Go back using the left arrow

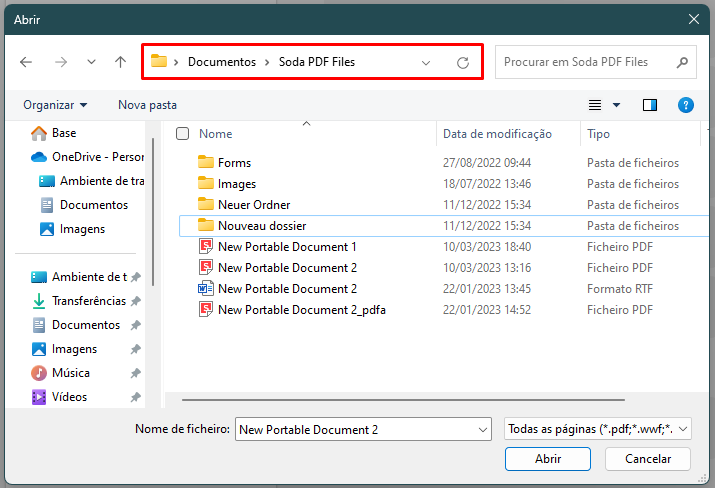pos(26,62)
